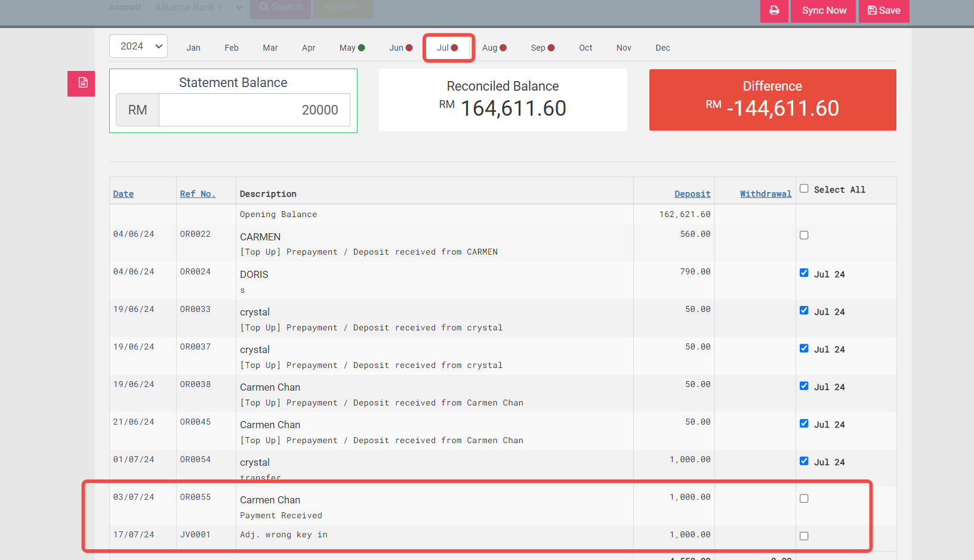Switch to the Mar month tab
This screenshot has width=974, height=560.
coord(270,48)
